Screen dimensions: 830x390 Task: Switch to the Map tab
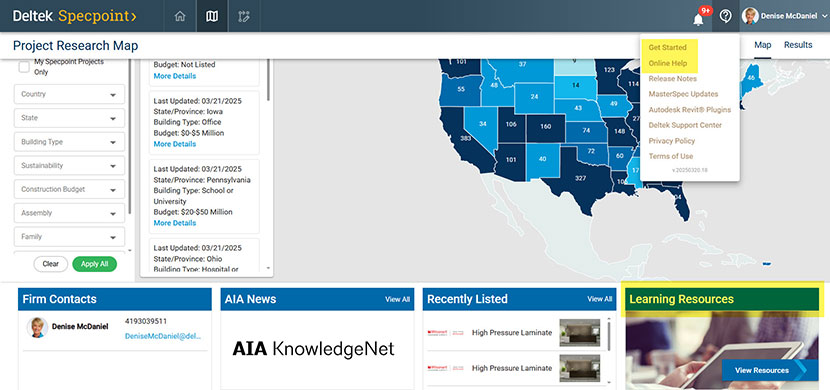[762, 45]
